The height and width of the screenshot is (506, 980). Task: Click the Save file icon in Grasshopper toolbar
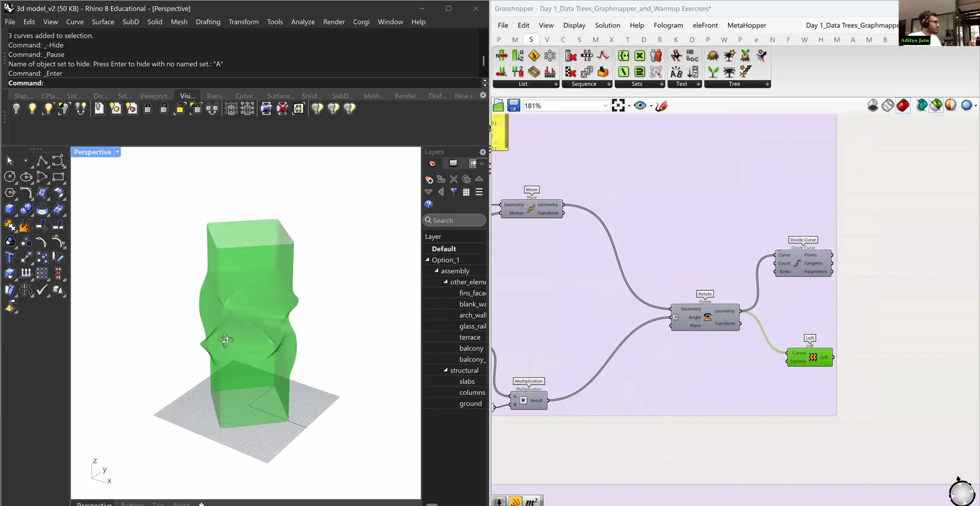click(513, 105)
